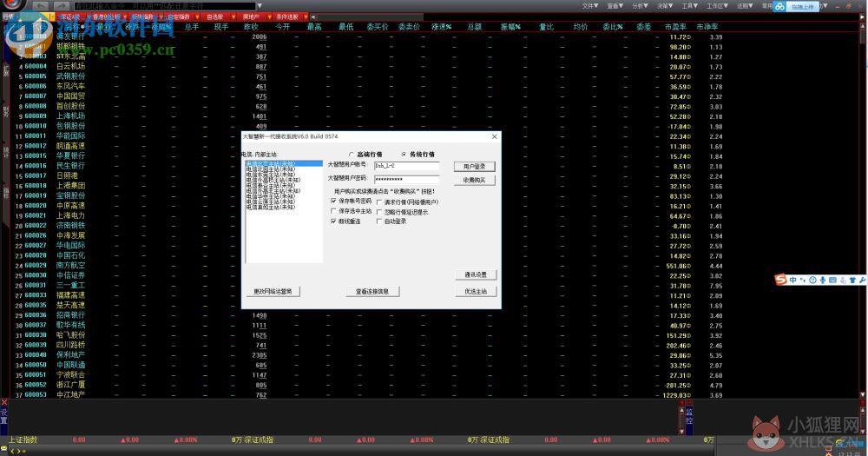868x456 pixels.
Task: Click the 更改网络运营商 button
Action: click(273, 292)
